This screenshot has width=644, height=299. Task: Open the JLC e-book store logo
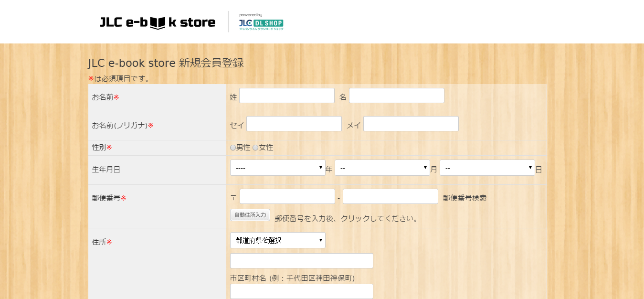tap(158, 22)
